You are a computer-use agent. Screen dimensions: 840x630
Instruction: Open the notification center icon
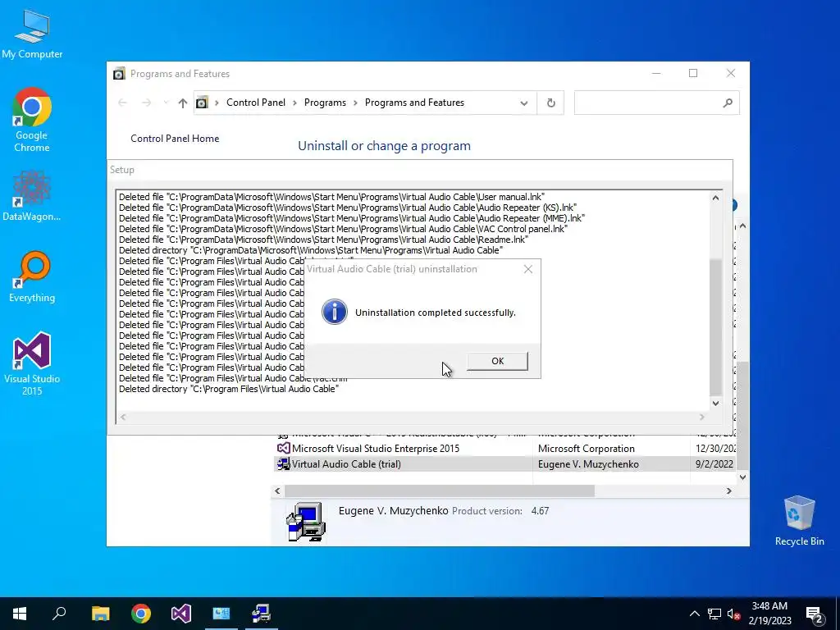815,614
